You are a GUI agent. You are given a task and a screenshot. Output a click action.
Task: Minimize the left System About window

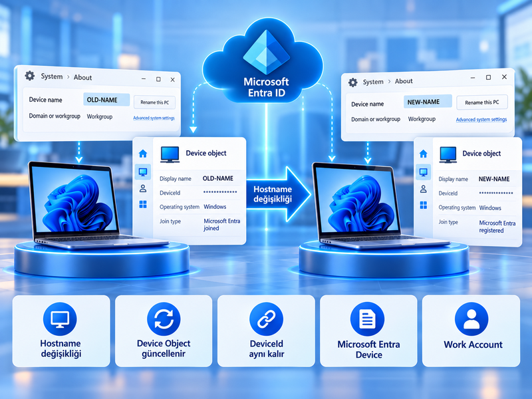point(144,78)
